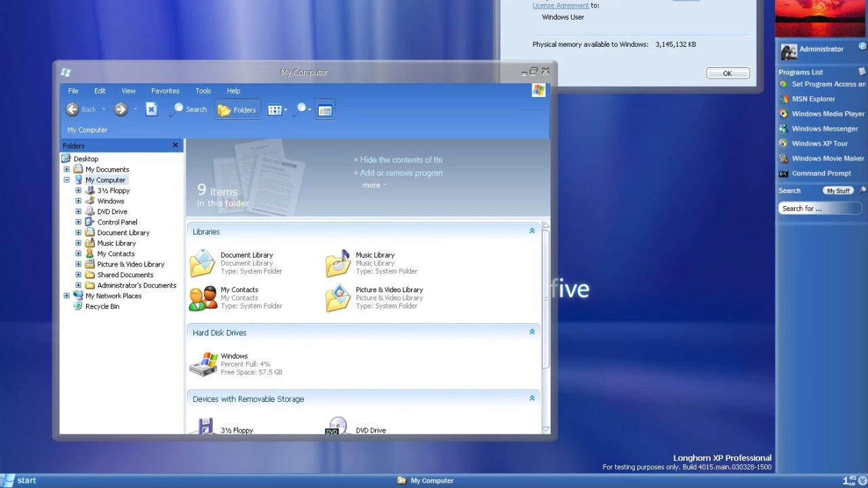The width and height of the screenshot is (868, 488).
Task: Switch sidebar search scope with My Stuff
Action: pyautogui.click(x=838, y=191)
